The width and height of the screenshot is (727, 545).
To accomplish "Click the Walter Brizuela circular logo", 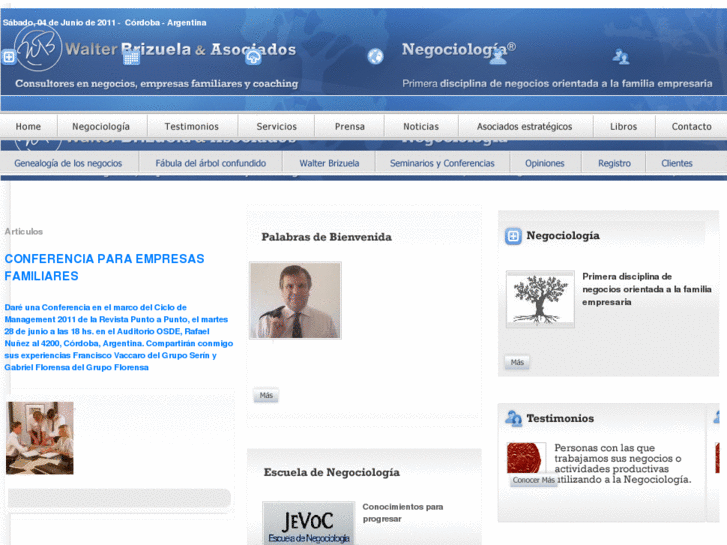I will pyautogui.click(x=38, y=47).
